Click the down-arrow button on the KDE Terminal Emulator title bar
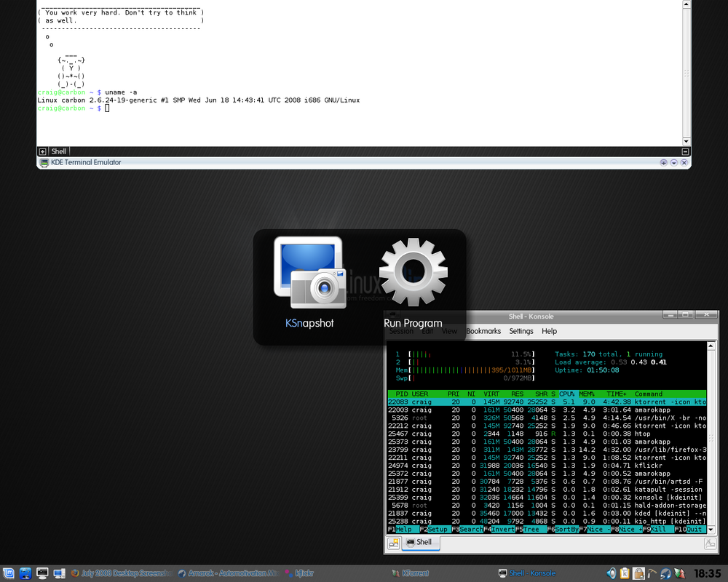This screenshot has width=728, height=582. [673, 162]
